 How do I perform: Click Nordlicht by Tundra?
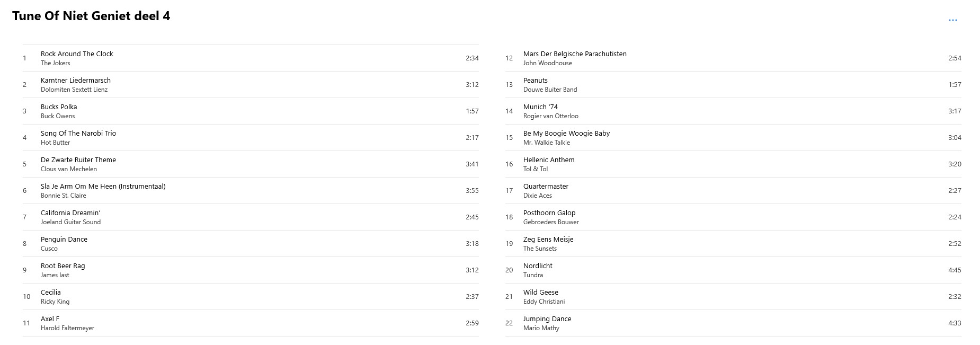[733, 270]
